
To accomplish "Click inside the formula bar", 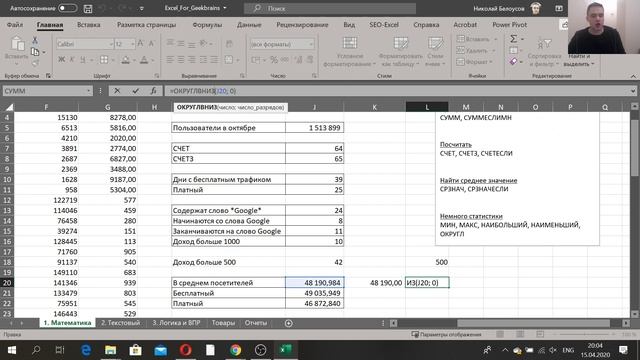I will [x=398, y=91].
